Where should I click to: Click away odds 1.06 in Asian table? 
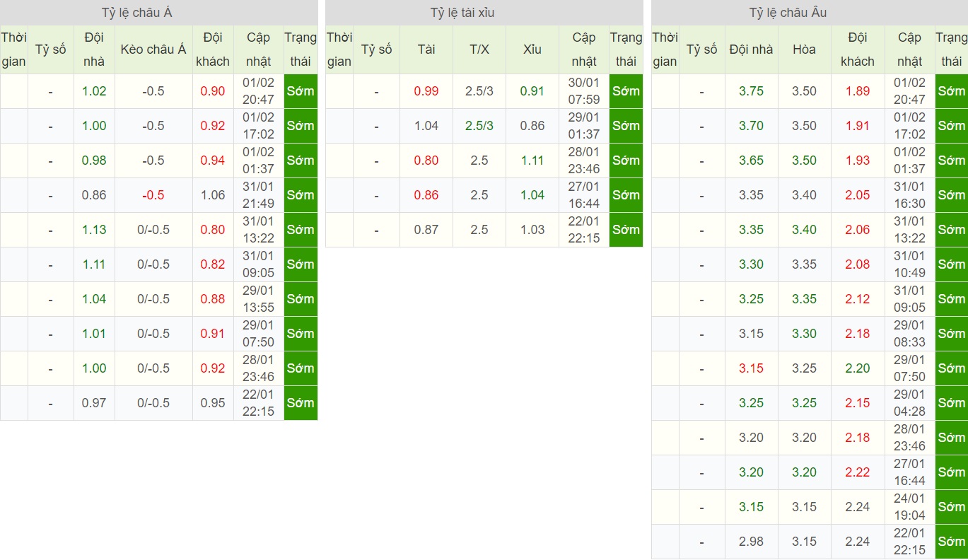(x=213, y=195)
